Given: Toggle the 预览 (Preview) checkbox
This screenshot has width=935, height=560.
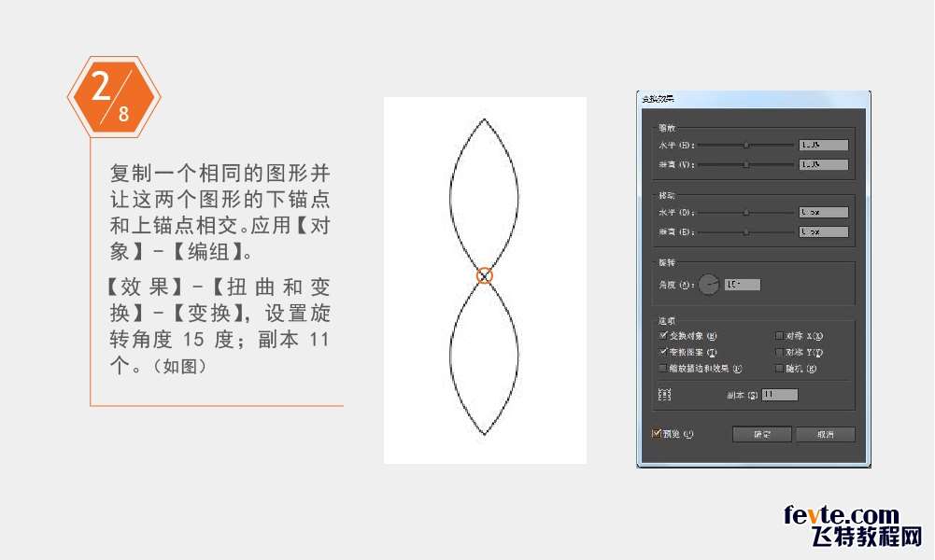Looking at the screenshot, I should click(656, 434).
